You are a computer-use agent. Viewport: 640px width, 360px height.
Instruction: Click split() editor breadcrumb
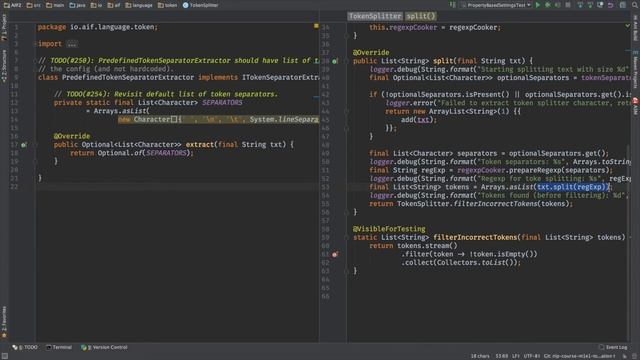(x=420, y=16)
